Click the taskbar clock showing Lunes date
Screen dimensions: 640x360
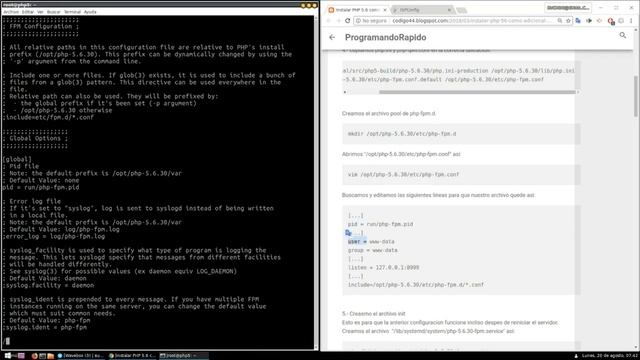pos(610,356)
